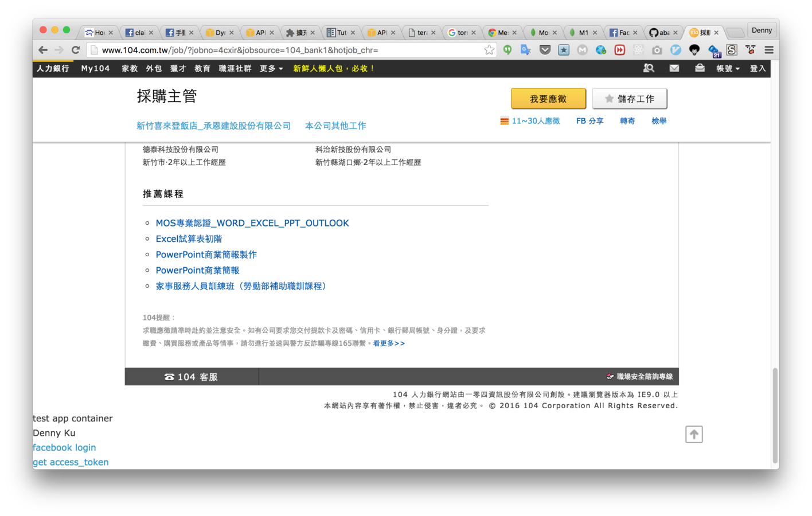Open the React developer tools extension
Screen dimensions: 812x516
pos(638,50)
